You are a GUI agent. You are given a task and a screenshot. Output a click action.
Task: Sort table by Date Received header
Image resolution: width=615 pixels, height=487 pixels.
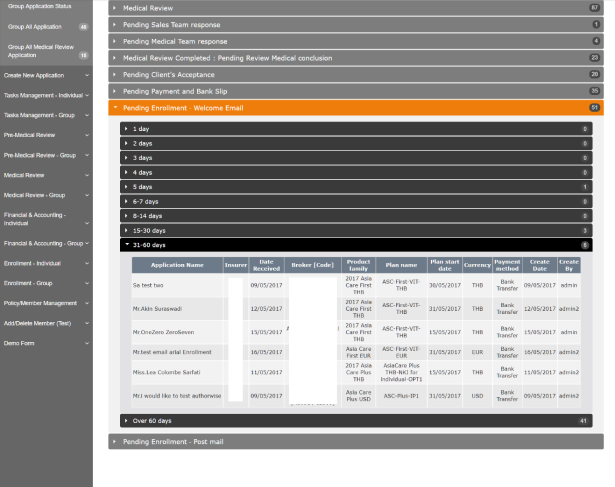[266, 265]
